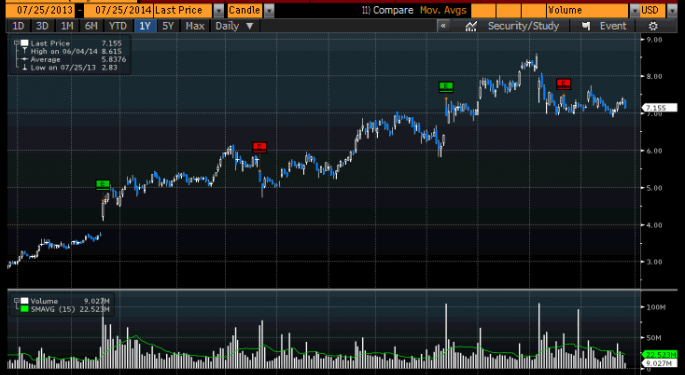Click the Security/Study button label
The width and height of the screenshot is (685, 375).
523,26
